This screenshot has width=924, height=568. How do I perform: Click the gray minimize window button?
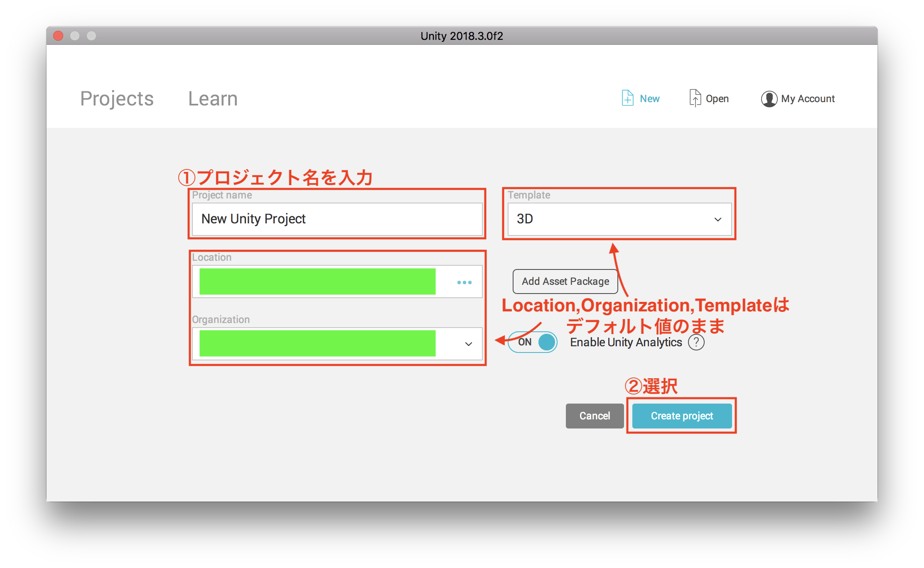point(75,36)
